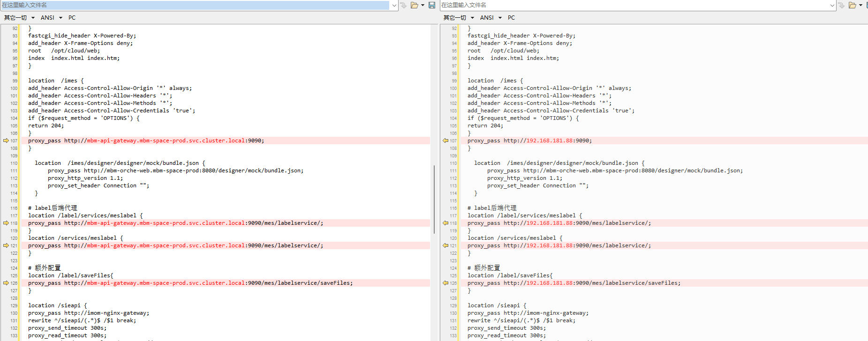Open left folder icon's dropdown arrow
Screen dimensions: 868x341
[423, 5]
